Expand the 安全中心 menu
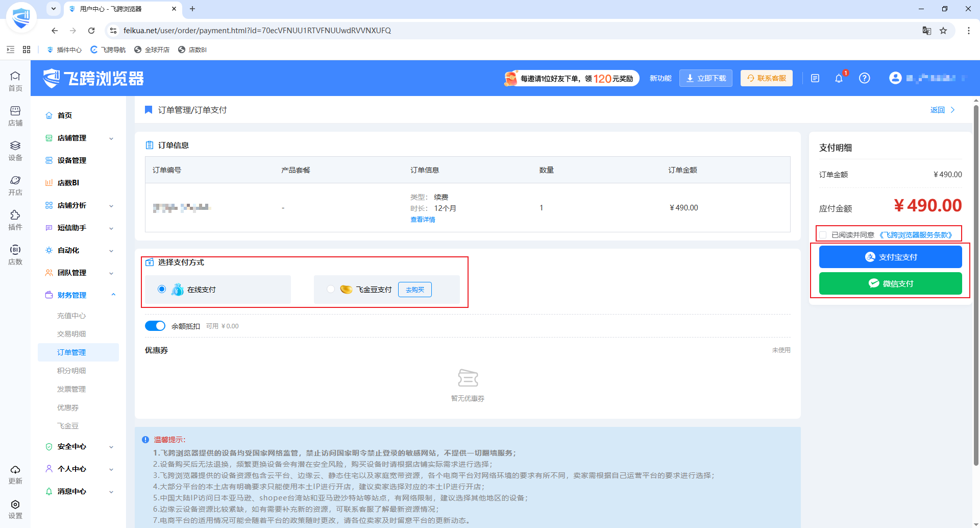This screenshot has width=980, height=528. pos(79,446)
